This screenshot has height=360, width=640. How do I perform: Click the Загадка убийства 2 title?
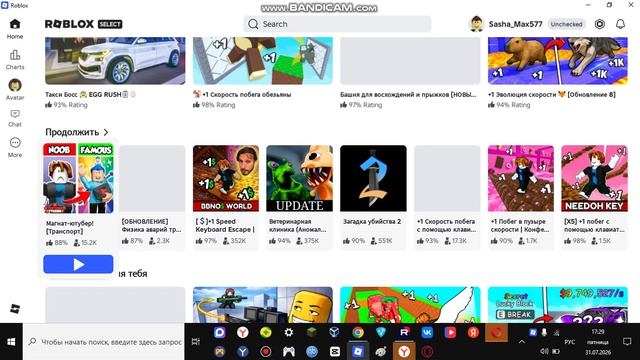(372, 221)
